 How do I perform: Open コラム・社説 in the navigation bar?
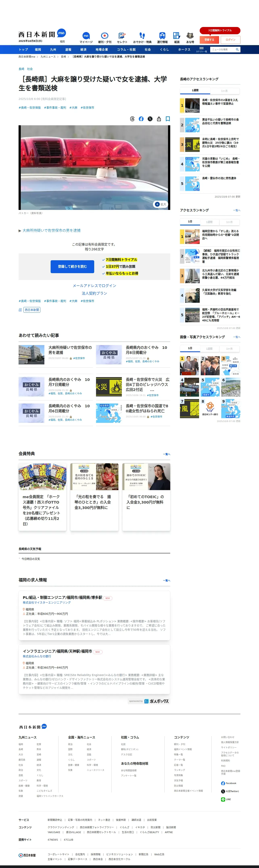126,50
